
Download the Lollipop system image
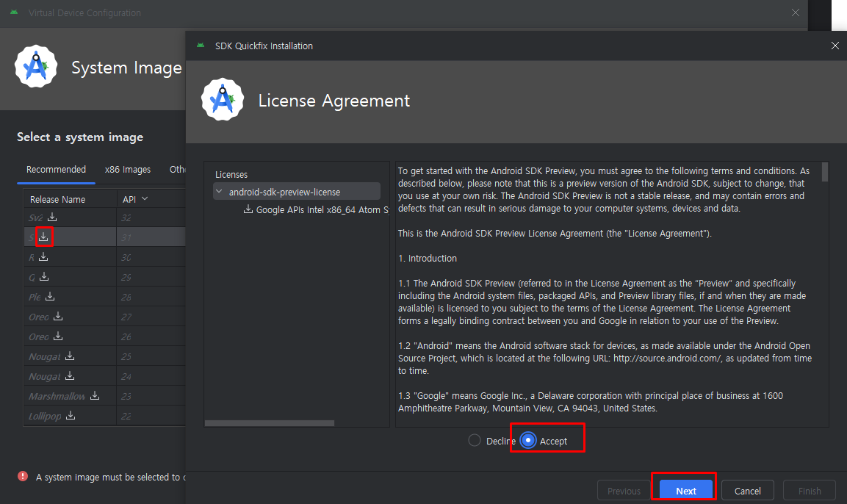click(x=71, y=415)
